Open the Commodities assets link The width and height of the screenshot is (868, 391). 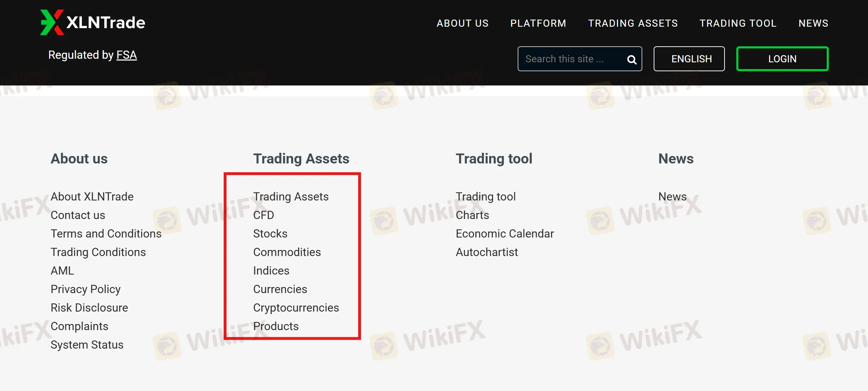287,252
